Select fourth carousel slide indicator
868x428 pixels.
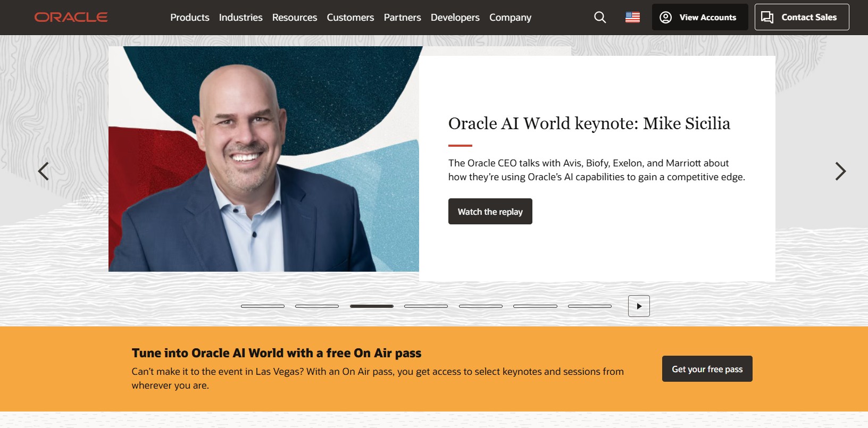point(426,306)
